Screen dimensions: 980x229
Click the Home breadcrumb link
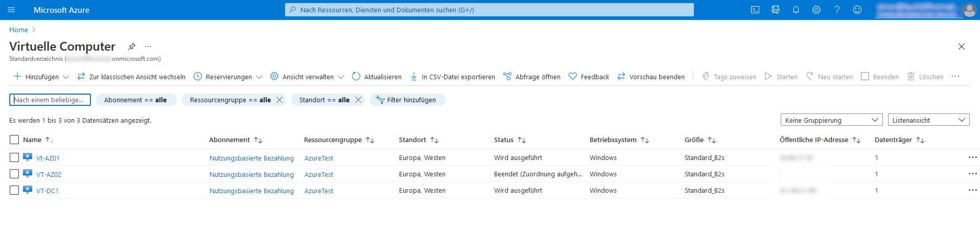(18, 30)
